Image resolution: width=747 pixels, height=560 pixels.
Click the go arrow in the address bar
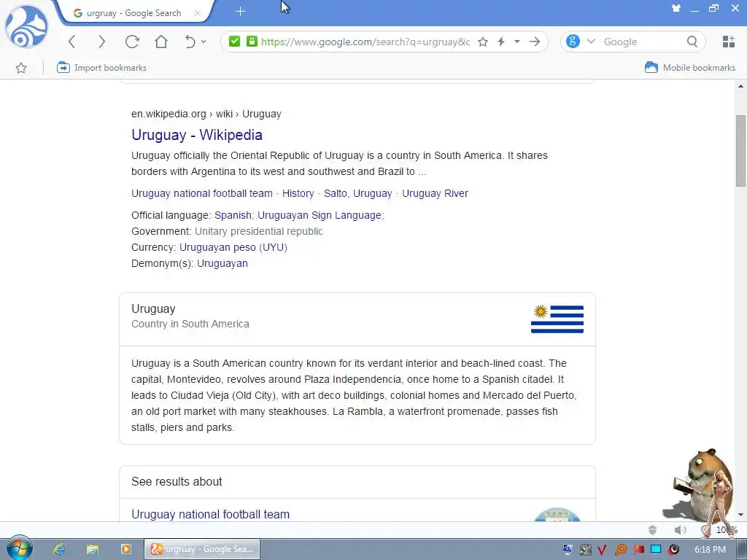pyautogui.click(x=535, y=42)
